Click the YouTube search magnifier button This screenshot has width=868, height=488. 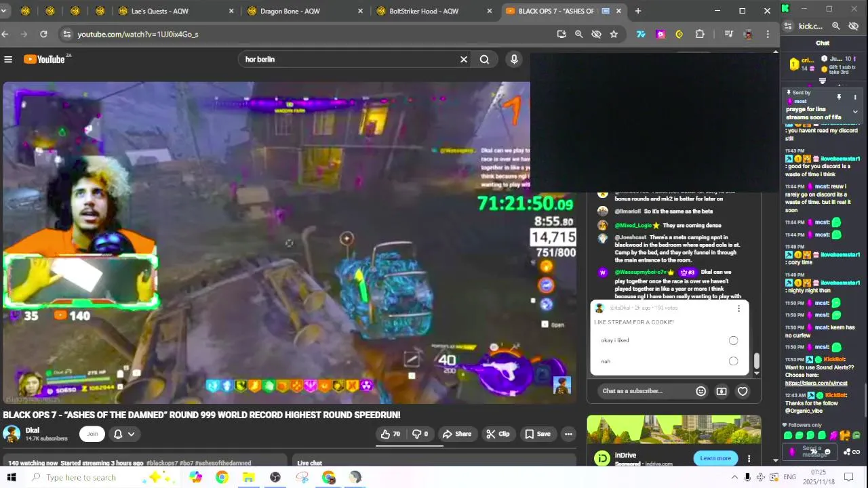point(484,60)
